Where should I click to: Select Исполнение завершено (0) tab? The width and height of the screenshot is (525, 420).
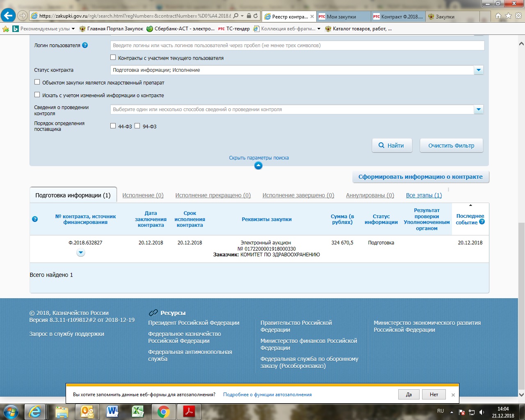click(x=298, y=196)
